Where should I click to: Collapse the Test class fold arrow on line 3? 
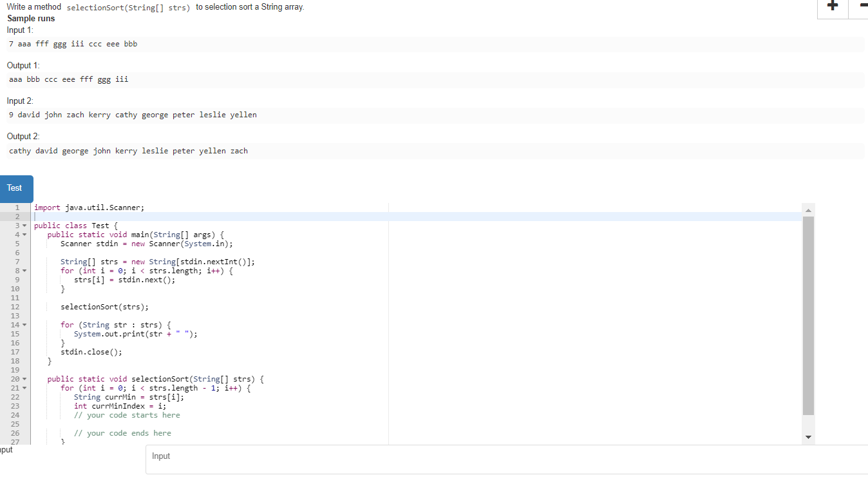[x=24, y=226]
